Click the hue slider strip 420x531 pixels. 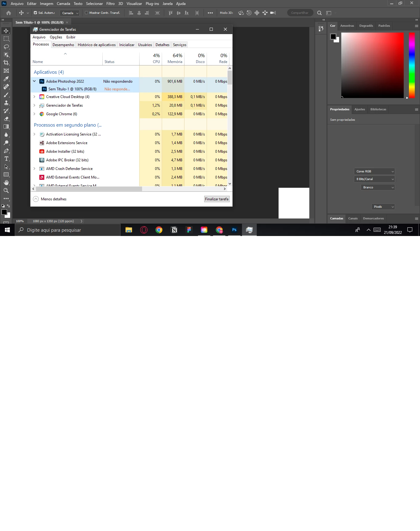(412, 65)
